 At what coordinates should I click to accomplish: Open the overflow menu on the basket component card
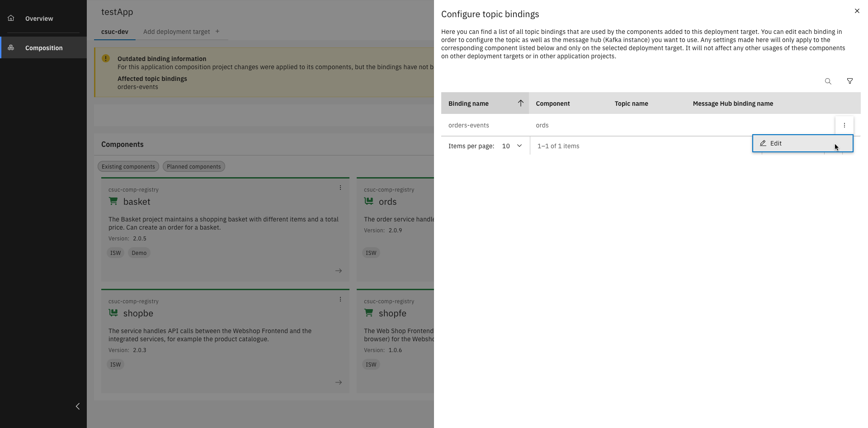[x=340, y=187]
